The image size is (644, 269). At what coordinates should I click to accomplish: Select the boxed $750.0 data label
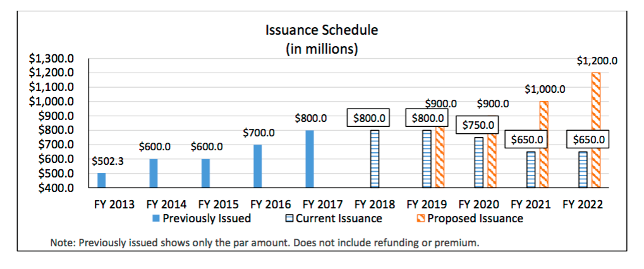pyautogui.click(x=478, y=125)
